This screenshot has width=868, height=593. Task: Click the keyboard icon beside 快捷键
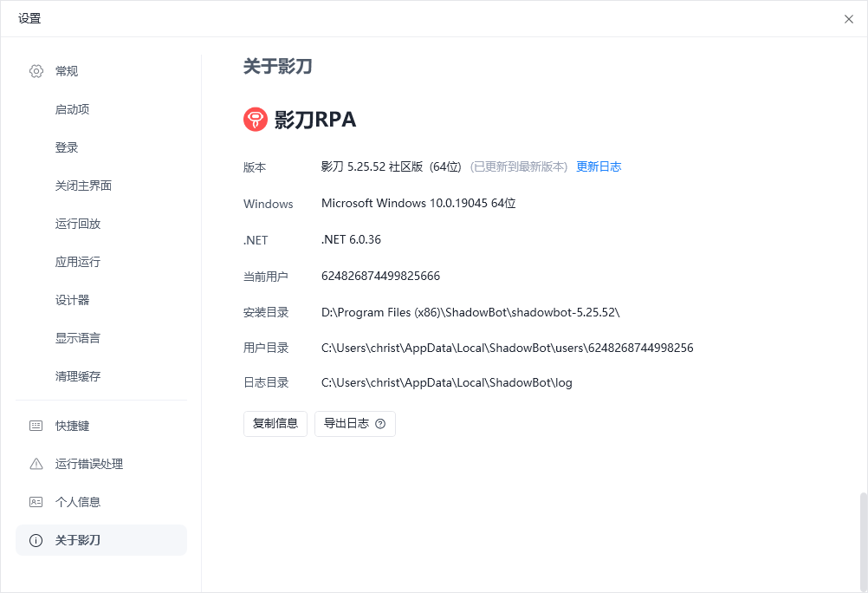[x=36, y=426]
